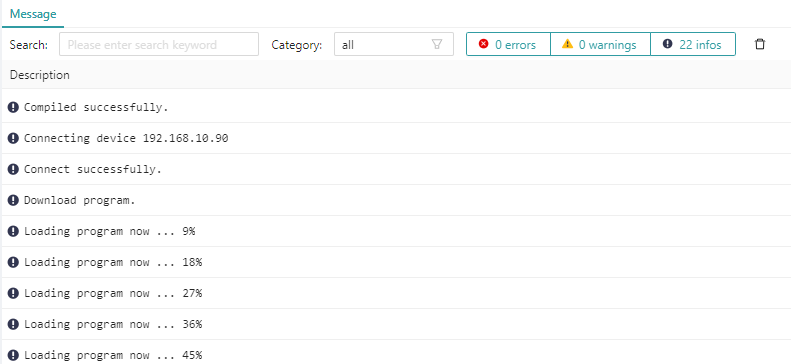Viewport: 791px width, 364px height.
Task: Click info icon beside the 27% loading row
Action: click(x=13, y=293)
